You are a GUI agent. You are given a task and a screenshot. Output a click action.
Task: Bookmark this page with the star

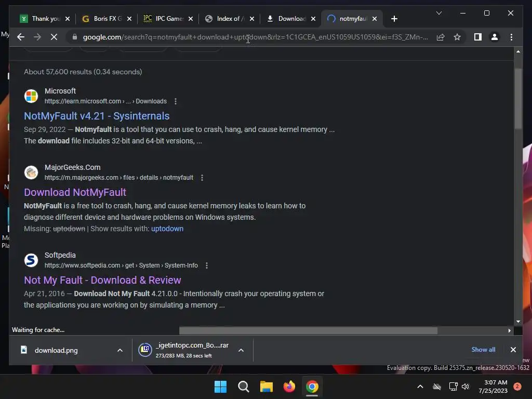click(x=457, y=37)
